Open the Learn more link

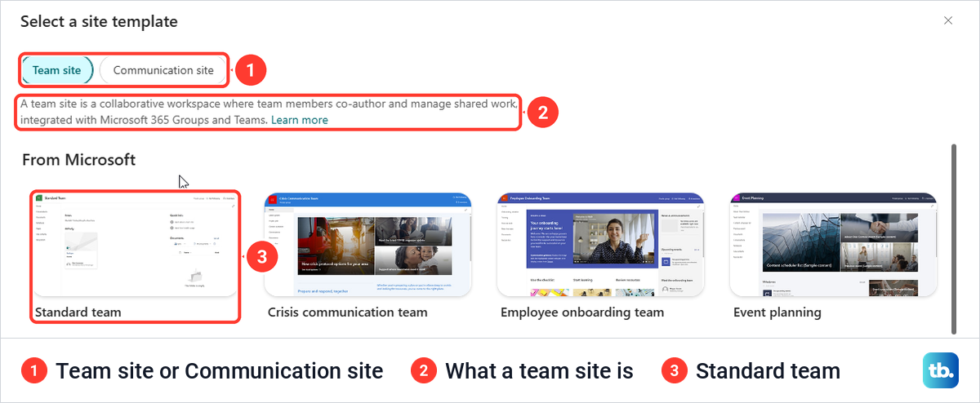point(300,120)
